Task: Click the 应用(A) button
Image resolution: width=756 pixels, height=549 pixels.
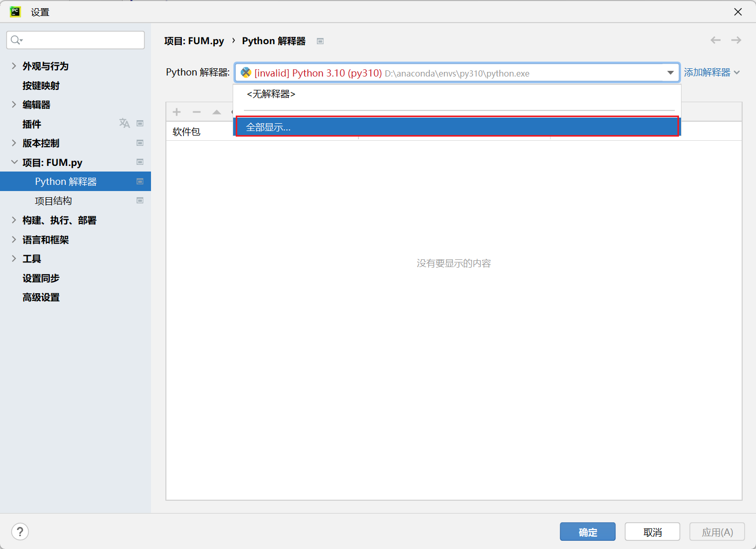Action: 717,532
